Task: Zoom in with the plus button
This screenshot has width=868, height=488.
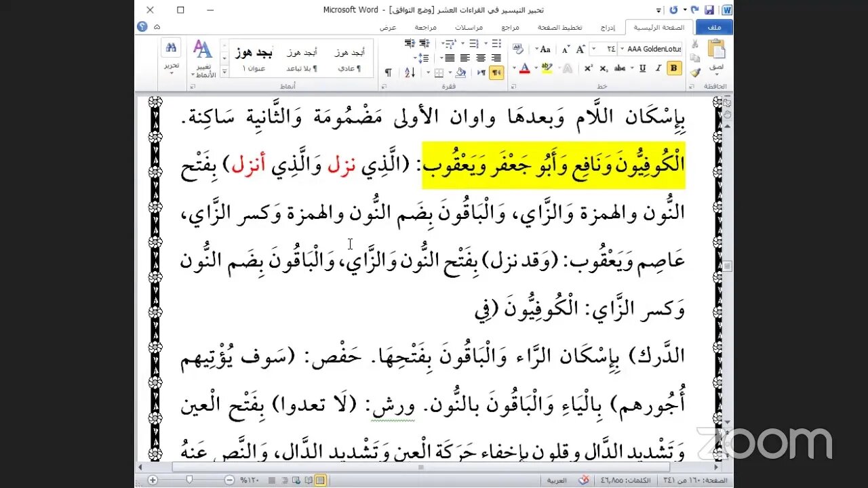Action: pyautogui.click(x=153, y=480)
